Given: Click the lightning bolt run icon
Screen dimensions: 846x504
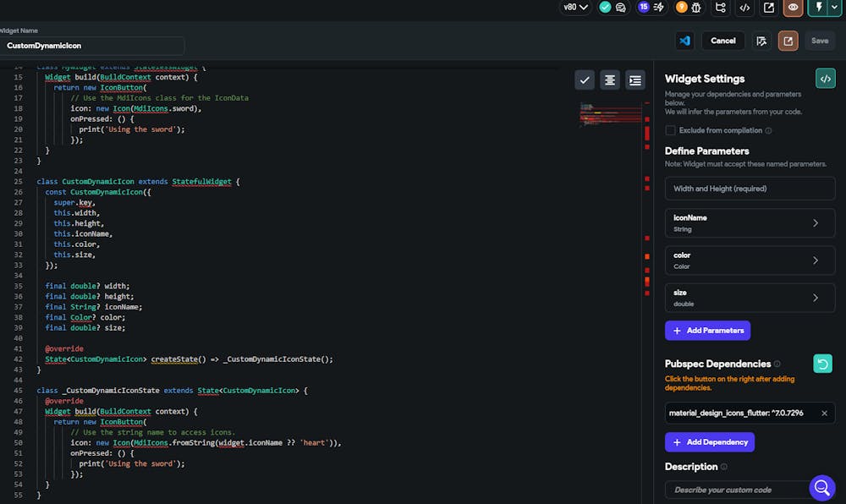Looking at the screenshot, I should pos(818,8).
